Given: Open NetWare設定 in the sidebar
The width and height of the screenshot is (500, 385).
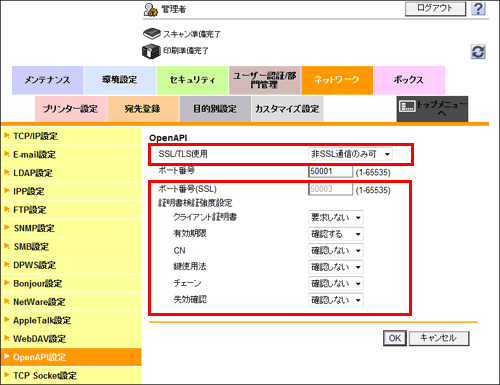Looking at the screenshot, I should point(71,302).
